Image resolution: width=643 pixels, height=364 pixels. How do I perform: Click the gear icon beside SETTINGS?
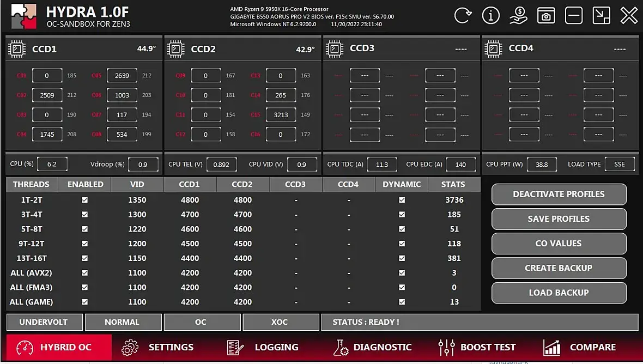[130, 348]
